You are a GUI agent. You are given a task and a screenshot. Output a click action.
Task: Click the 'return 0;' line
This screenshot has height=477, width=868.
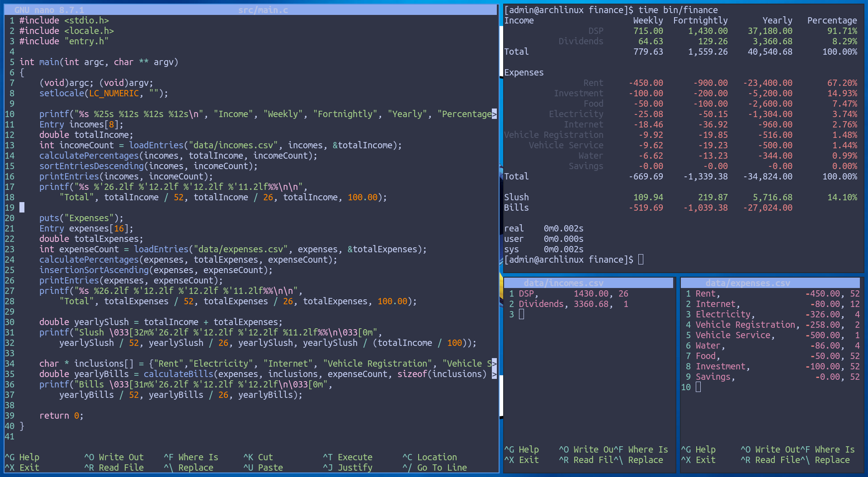[61, 416]
